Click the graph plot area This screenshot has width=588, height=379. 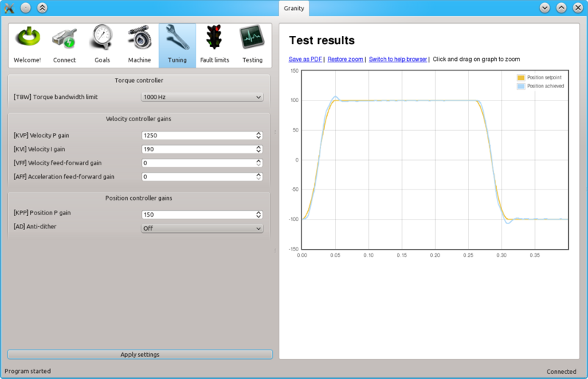click(x=435, y=159)
